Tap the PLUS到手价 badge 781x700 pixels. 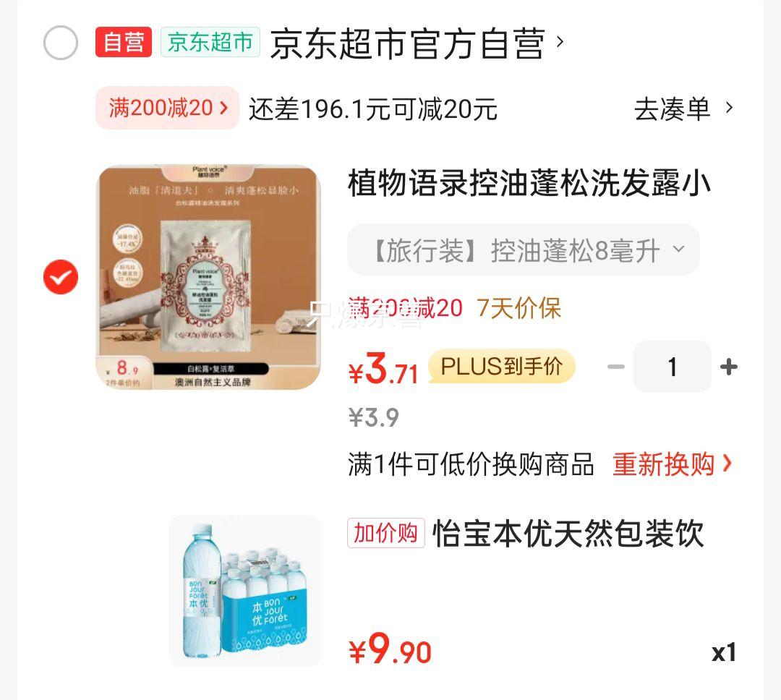coord(502,366)
